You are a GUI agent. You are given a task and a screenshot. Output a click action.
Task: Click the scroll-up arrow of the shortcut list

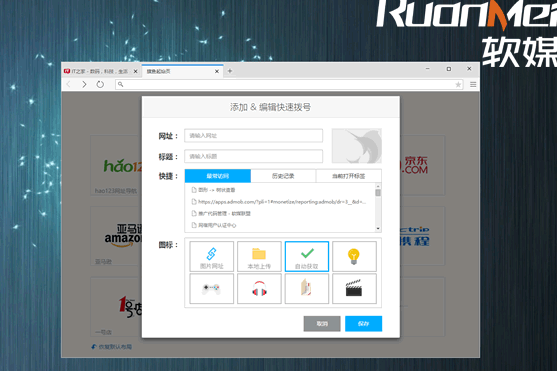tap(378, 186)
